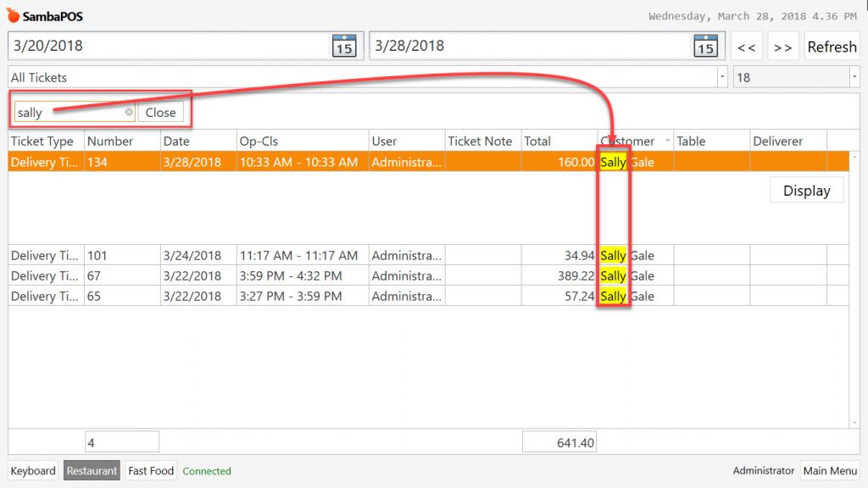Image resolution: width=868 pixels, height=488 pixels.
Task: Sort by User column header
Action: tap(407, 141)
